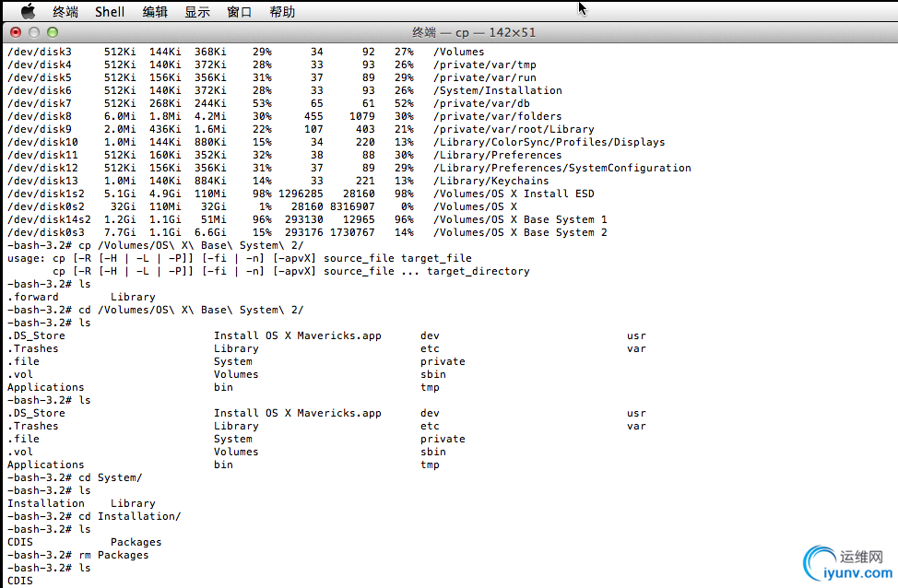Click '/dev/disk0s3' device name
The image size is (898, 588).
pos(46,232)
